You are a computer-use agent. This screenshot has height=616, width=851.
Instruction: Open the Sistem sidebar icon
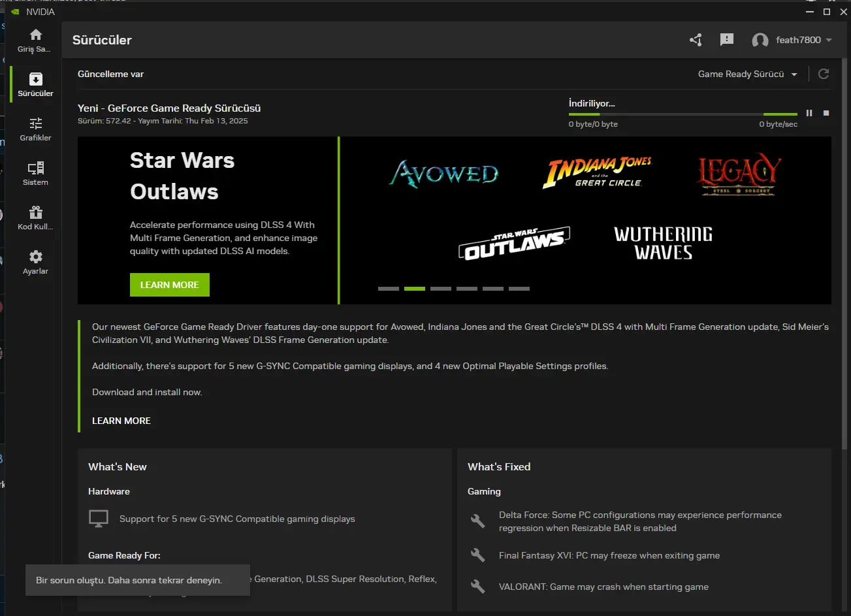click(36, 168)
